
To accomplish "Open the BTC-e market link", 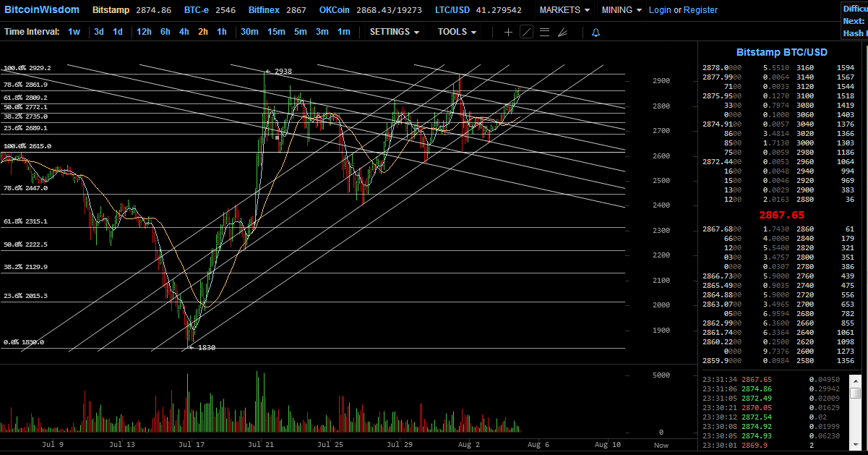I will tap(198, 10).
